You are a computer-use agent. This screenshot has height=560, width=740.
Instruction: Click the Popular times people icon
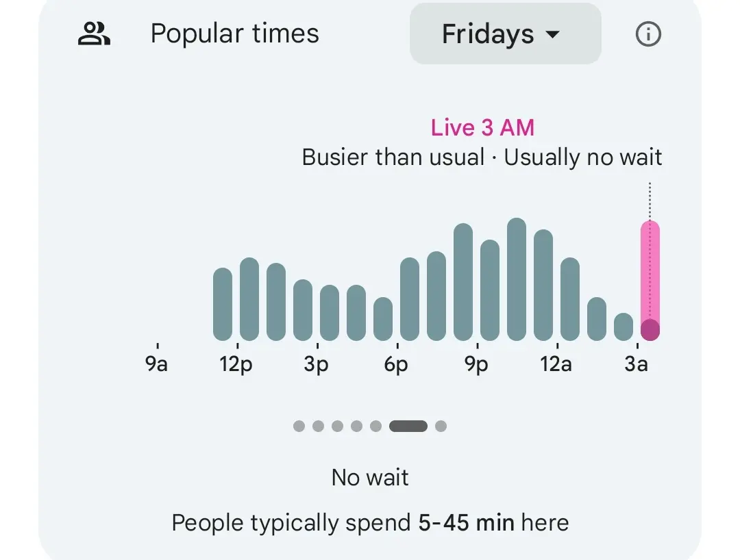click(94, 34)
